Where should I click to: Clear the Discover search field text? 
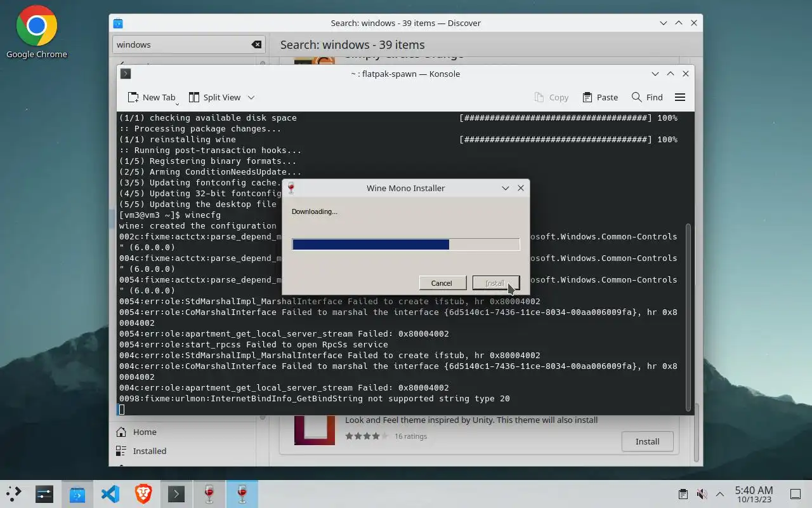(x=256, y=44)
